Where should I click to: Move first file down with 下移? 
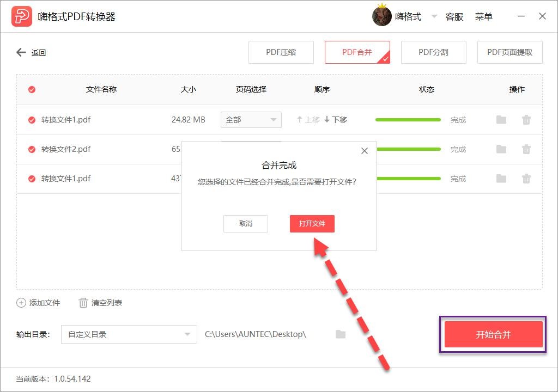(336, 120)
